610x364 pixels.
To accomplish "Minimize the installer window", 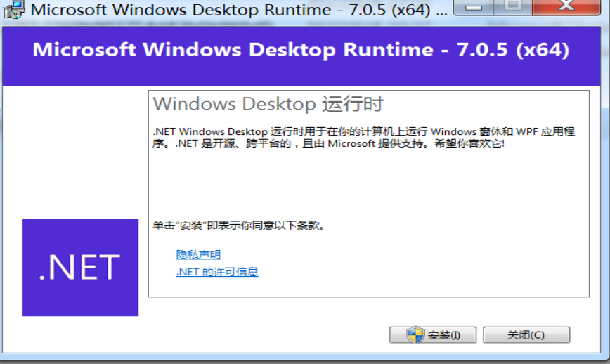I will (x=474, y=7).
